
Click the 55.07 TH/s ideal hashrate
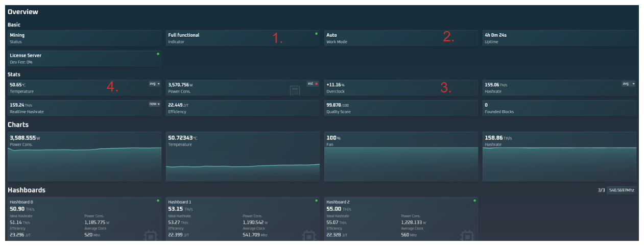pyautogui.click(x=337, y=223)
